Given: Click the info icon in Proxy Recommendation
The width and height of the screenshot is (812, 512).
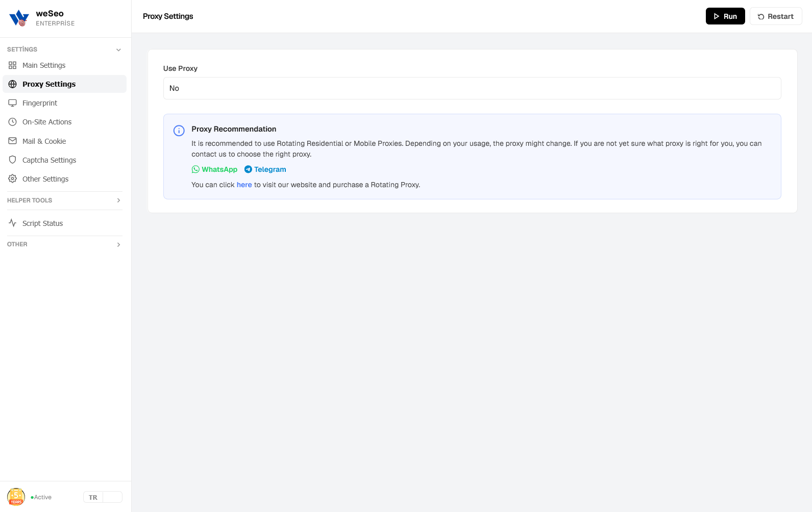Looking at the screenshot, I should pos(179,131).
